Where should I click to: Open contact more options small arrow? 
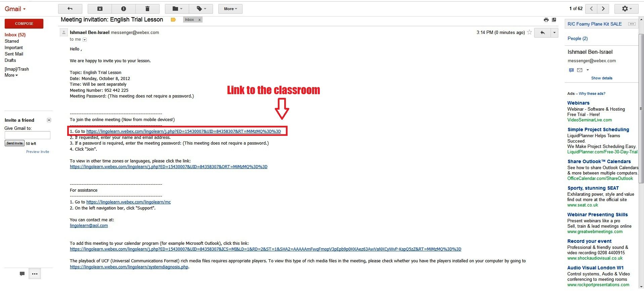coord(588,70)
